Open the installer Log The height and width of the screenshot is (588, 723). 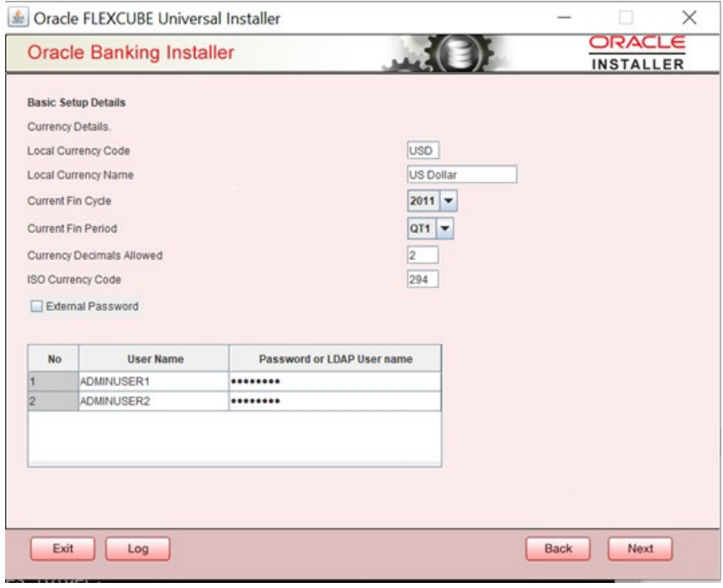[x=138, y=548]
